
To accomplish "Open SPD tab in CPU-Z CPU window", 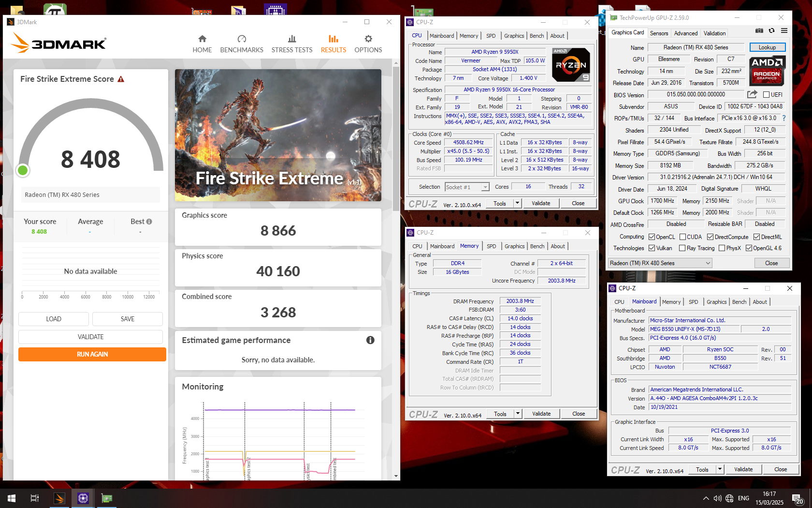I will pyautogui.click(x=491, y=36).
